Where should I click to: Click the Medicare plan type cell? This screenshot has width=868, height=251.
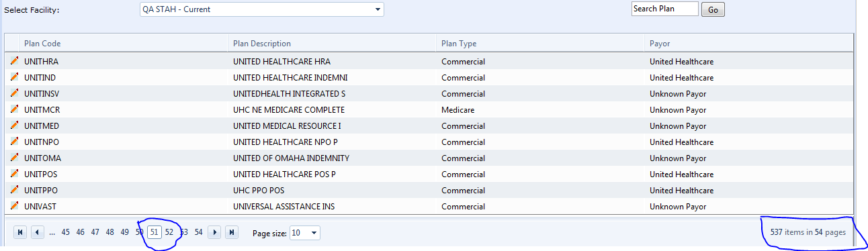pos(459,110)
